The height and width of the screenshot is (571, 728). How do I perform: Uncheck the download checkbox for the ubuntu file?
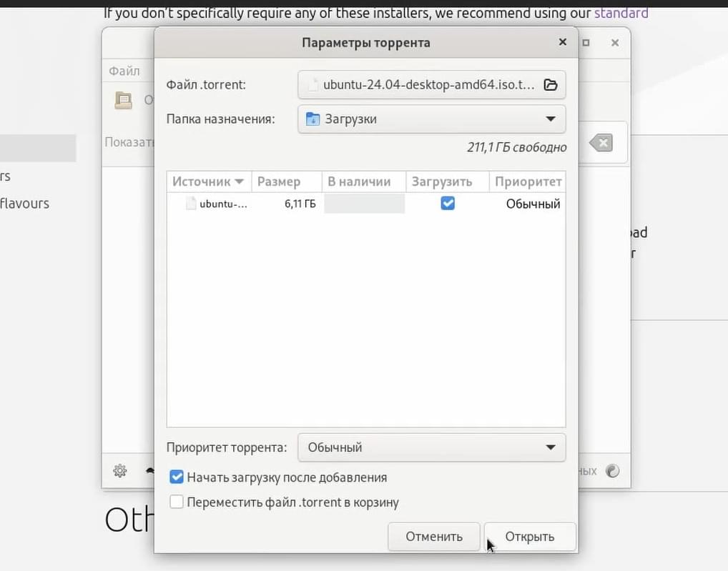click(448, 204)
